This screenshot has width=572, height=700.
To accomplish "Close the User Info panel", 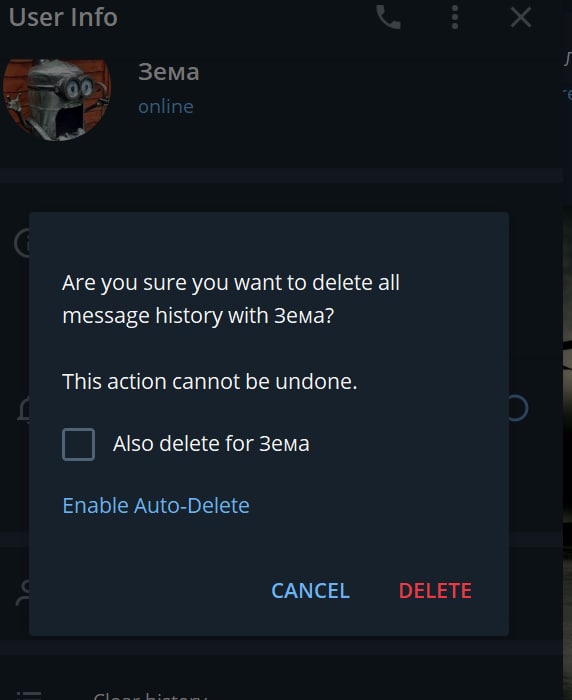I will [x=521, y=17].
